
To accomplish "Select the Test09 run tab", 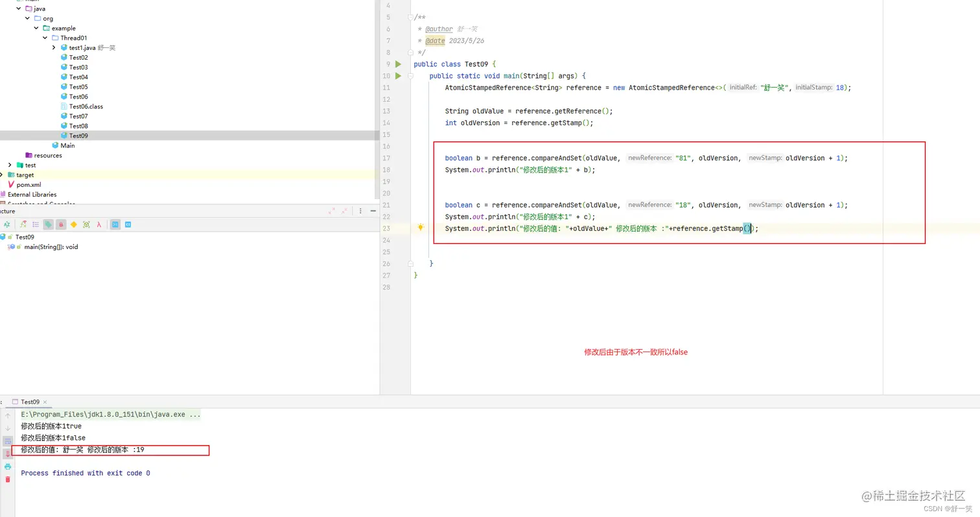I will (x=30, y=402).
